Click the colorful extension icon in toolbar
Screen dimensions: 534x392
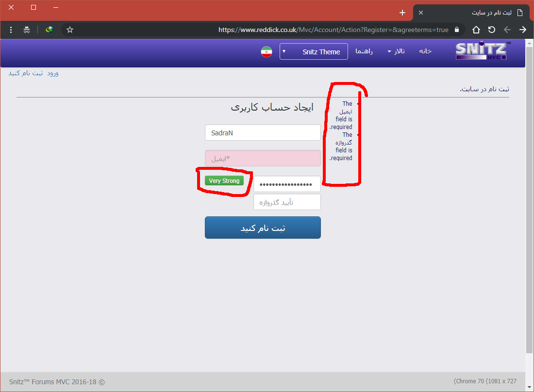coord(49,30)
